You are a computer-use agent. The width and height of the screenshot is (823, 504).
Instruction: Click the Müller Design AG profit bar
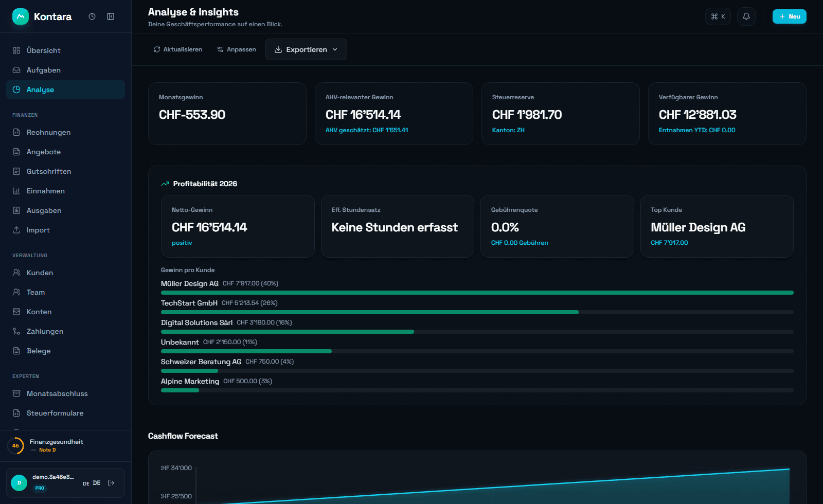tap(477, 293)
